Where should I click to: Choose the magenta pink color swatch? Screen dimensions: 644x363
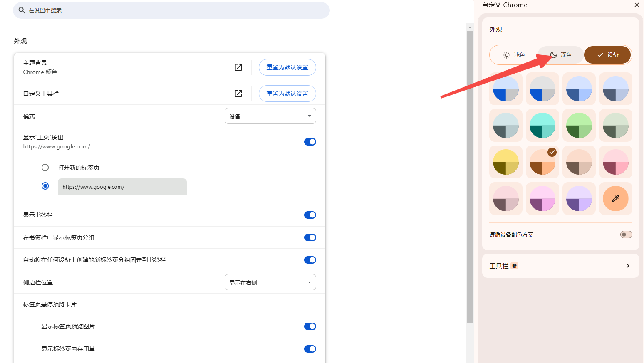click(542, 199)
